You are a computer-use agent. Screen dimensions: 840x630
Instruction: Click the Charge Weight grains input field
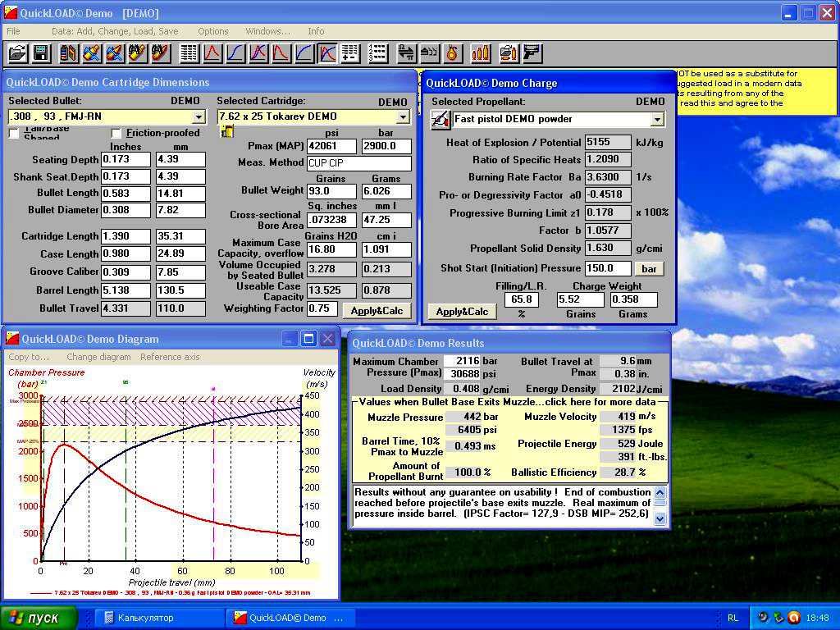click(x=579, y=300)
